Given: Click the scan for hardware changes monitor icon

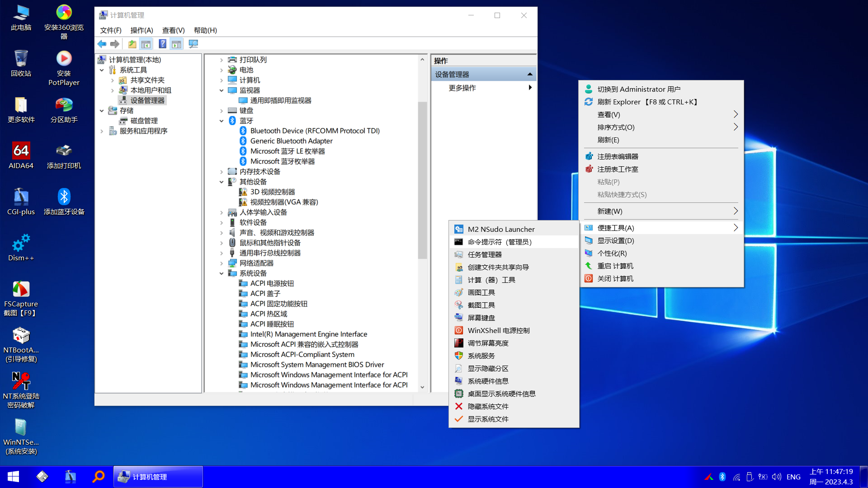Looking at the screenshot, I should point(193,44).
